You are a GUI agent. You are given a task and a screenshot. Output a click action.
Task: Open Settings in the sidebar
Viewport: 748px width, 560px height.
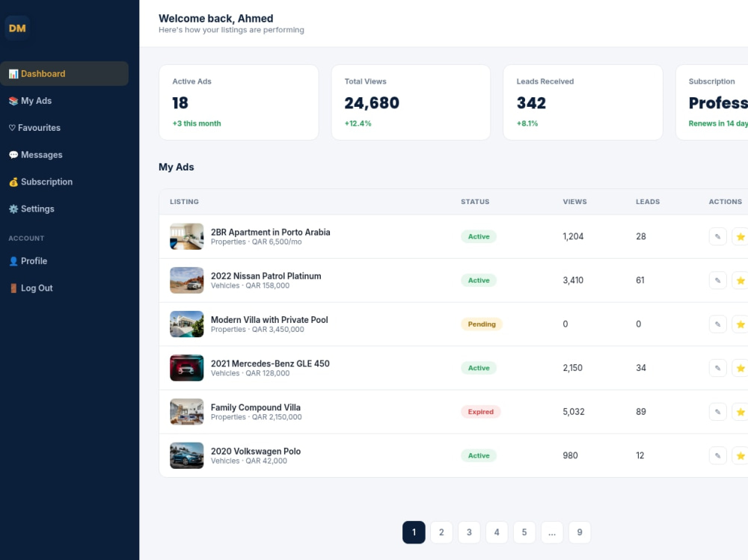click(x=64, y=209)
